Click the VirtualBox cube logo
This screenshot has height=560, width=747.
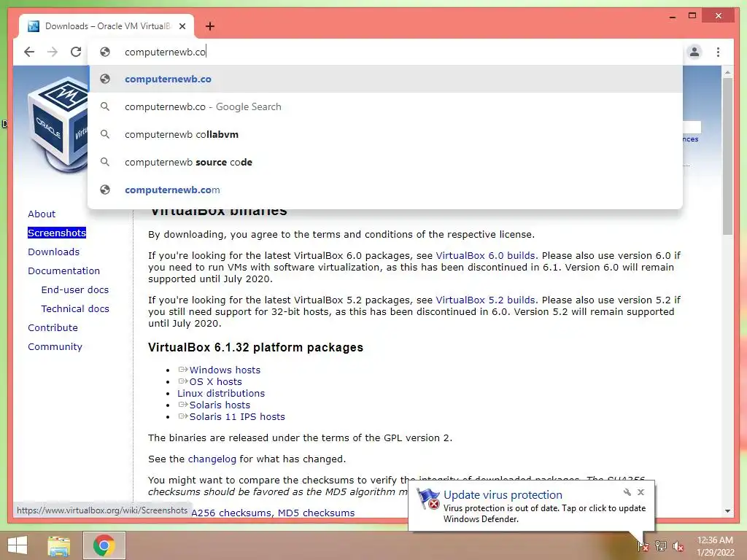coord(57,126)
